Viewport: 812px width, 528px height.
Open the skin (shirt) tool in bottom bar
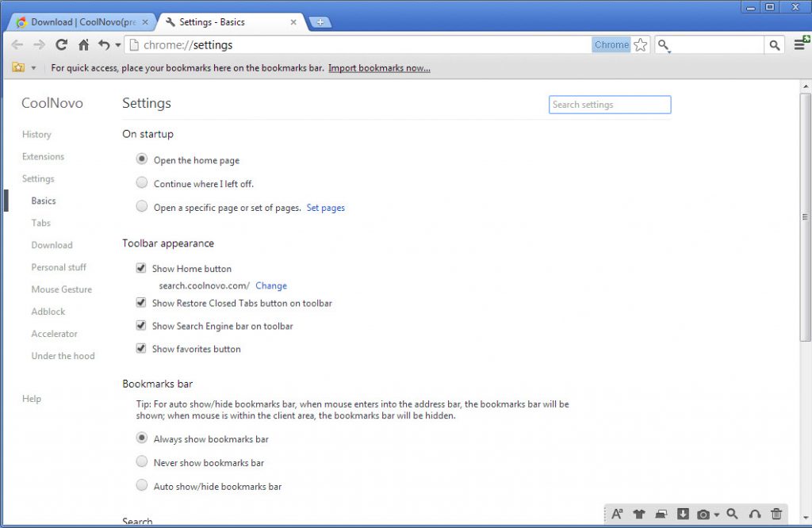tap(639, 514)
